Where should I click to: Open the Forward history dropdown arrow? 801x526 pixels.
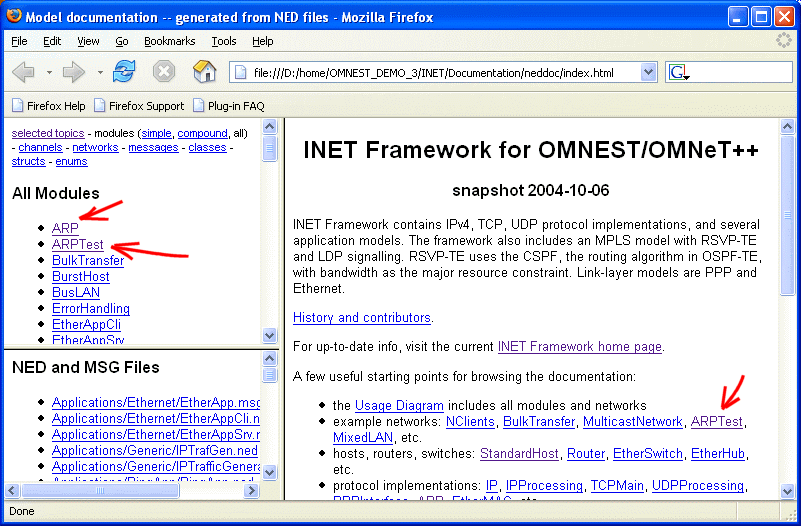click(100, 73)
